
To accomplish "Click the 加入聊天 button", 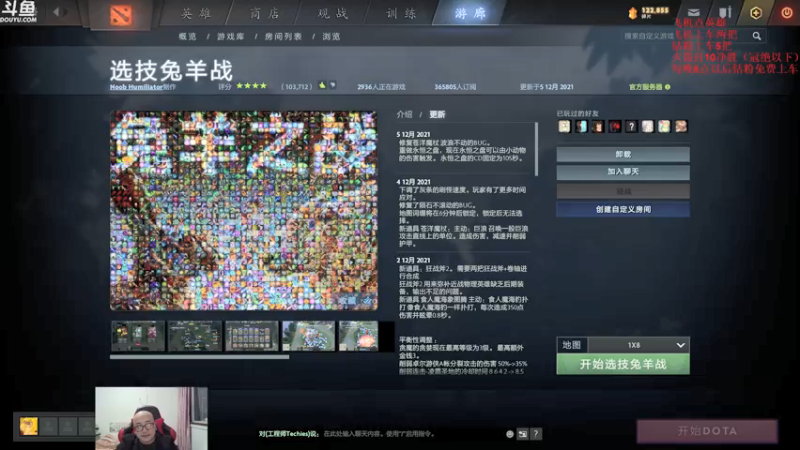I will [x=623, y=172].
